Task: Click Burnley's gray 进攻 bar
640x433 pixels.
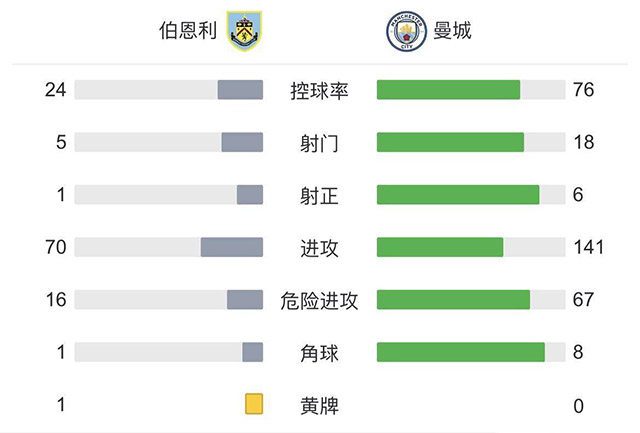Action: (x=231, y=247)
